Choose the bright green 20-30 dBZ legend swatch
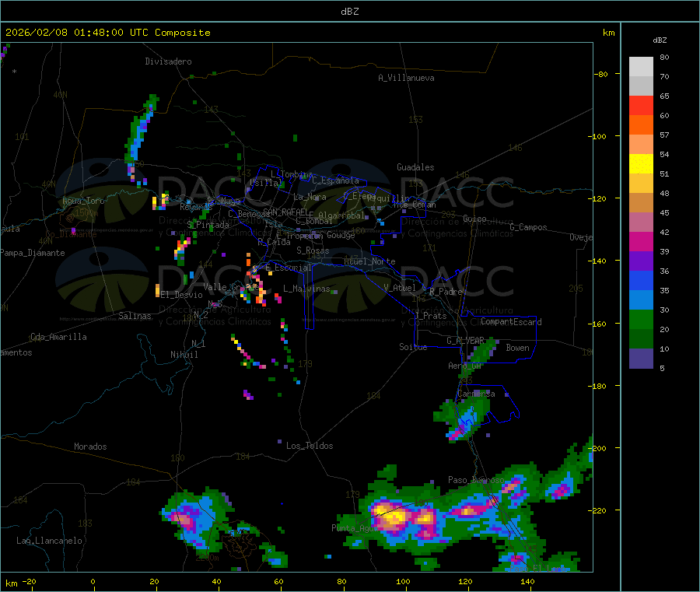 pyautogui.click(x=641, y=319)
